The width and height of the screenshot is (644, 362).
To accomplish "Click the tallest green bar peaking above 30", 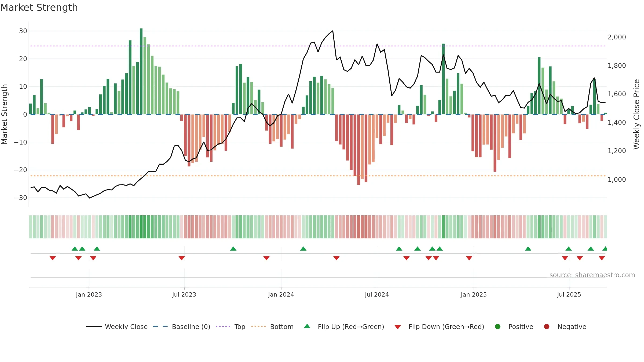I will (141, 71).
